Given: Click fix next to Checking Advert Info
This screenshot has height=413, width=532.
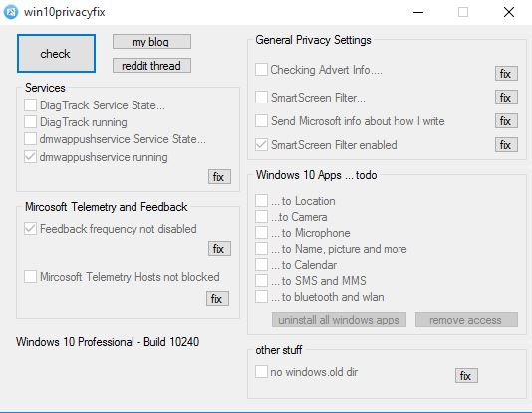Looking at the screenshot, I should (506, 74).
